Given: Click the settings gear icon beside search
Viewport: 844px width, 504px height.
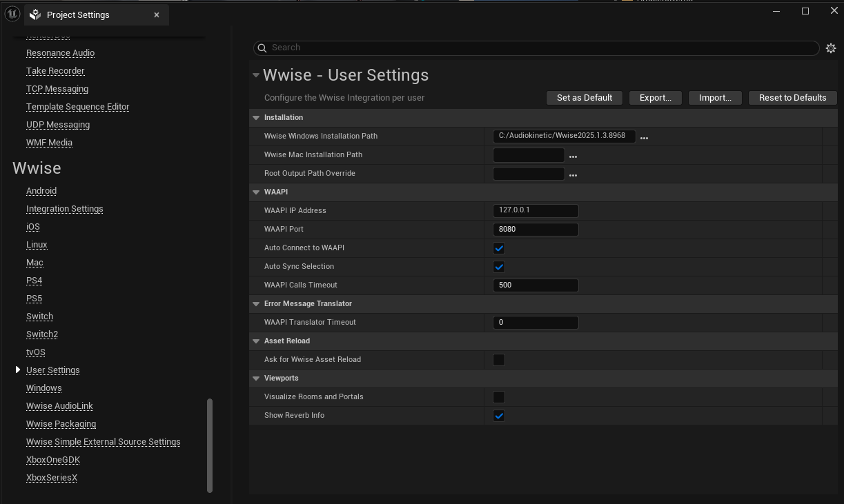Looking at the screenshot, I should 831,48.
